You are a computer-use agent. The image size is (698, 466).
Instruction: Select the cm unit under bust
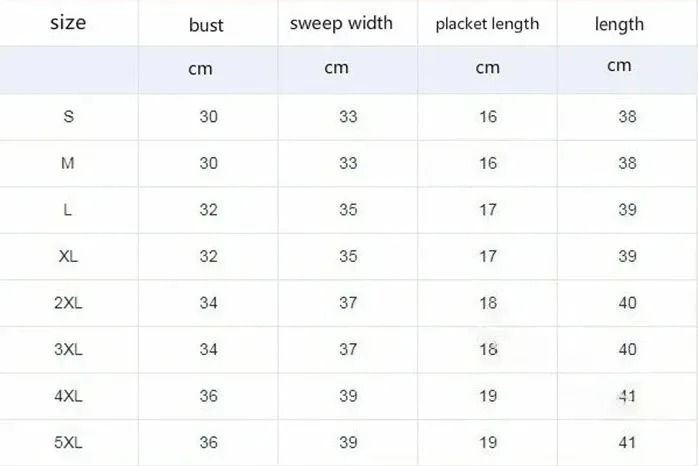pos(200,69)
